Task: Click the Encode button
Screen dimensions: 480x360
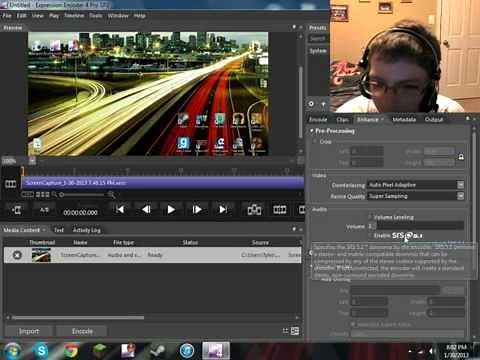Action: pos(82,331)
